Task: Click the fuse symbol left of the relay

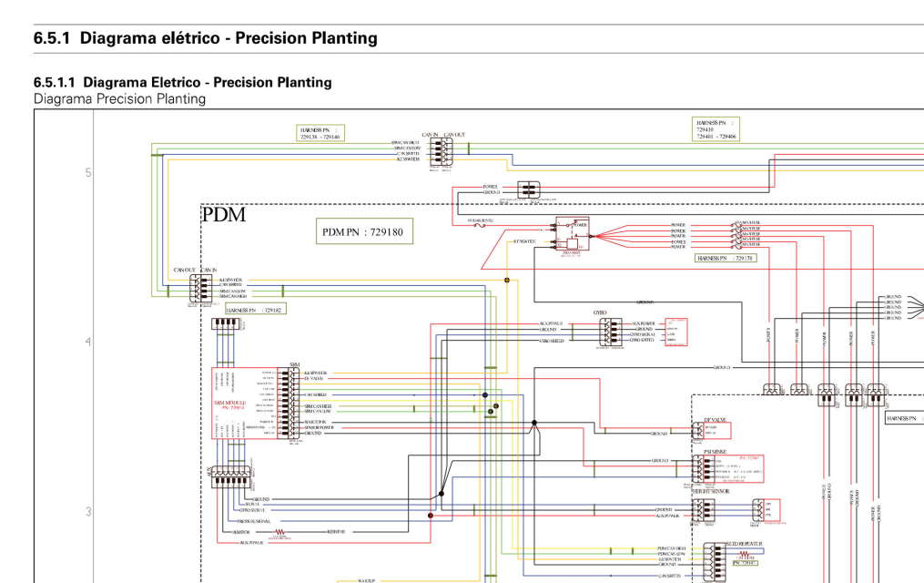Action: [x=481, y=225]
